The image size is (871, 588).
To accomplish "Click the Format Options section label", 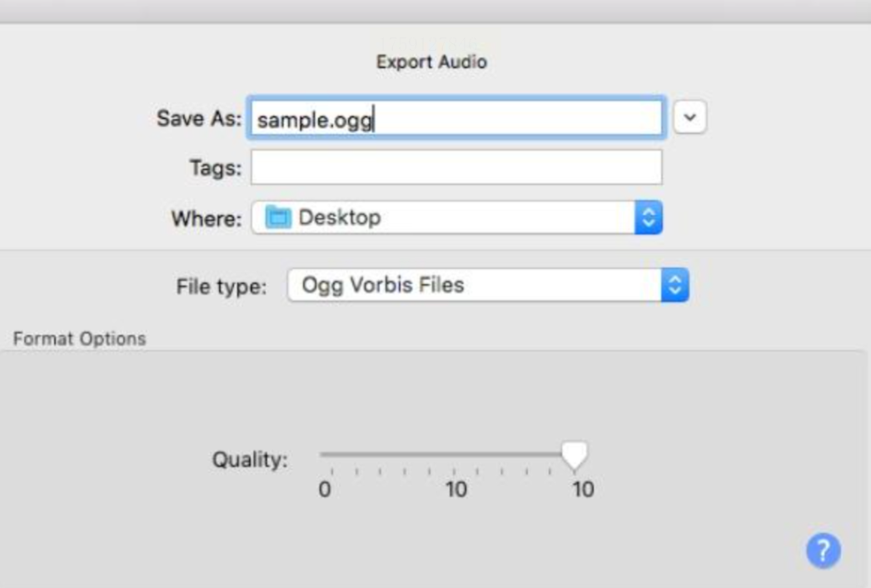I will click(x=79, y=339).
